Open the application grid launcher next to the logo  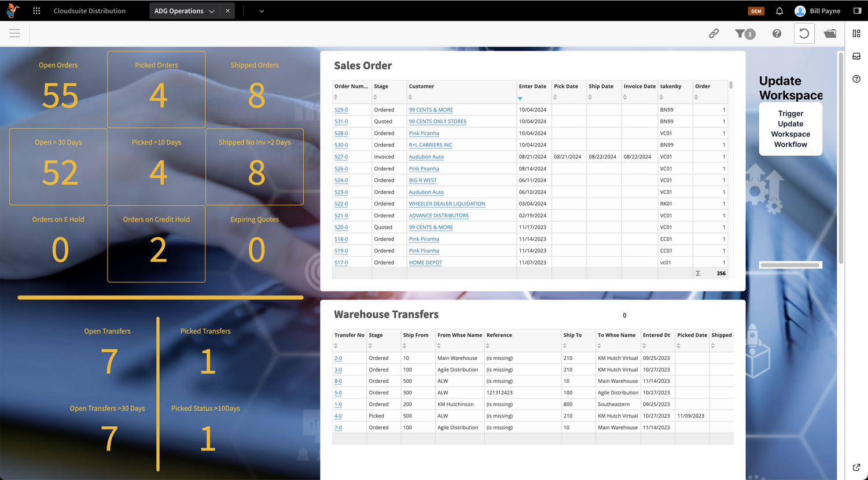[36, 10]
